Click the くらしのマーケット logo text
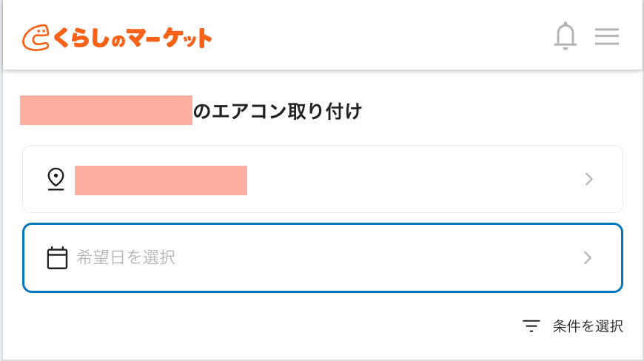 [x=132, y=37]
